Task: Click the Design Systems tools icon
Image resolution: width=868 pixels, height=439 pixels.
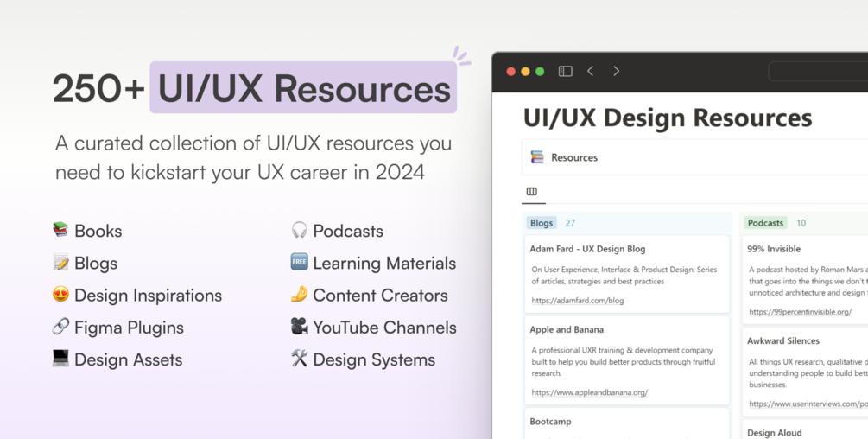Action: (x=299, y=358)
